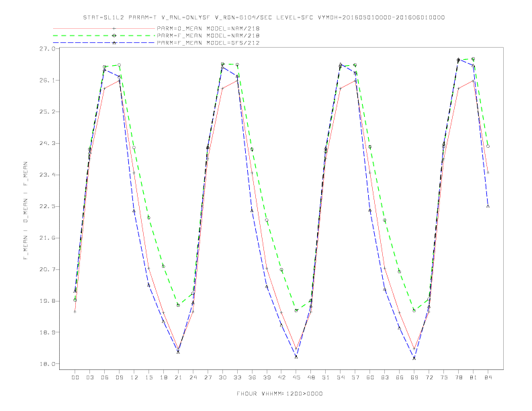Click x-axis tick label 21
The width and height of the screenshot is (532, 411).
point(178,377)
